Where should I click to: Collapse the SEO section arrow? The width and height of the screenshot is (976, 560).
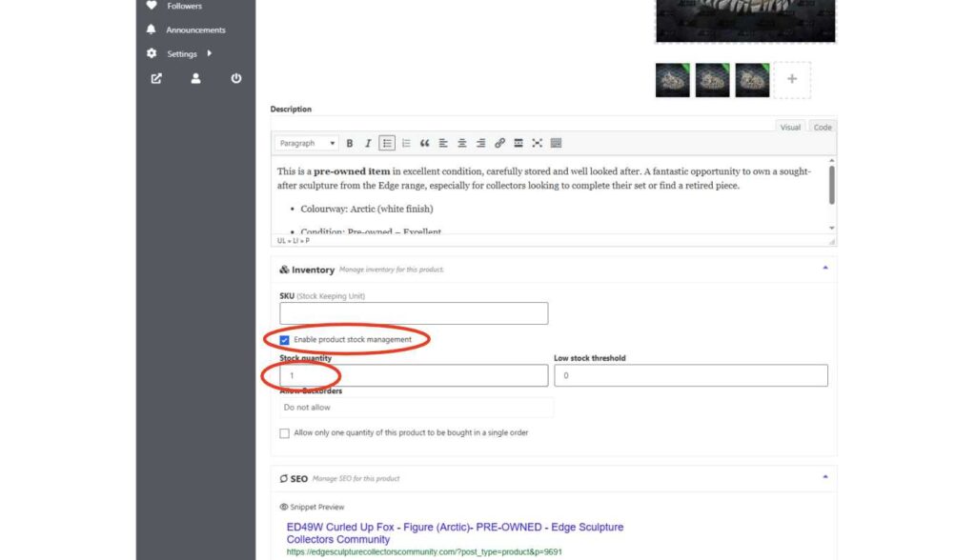(824, 477)
